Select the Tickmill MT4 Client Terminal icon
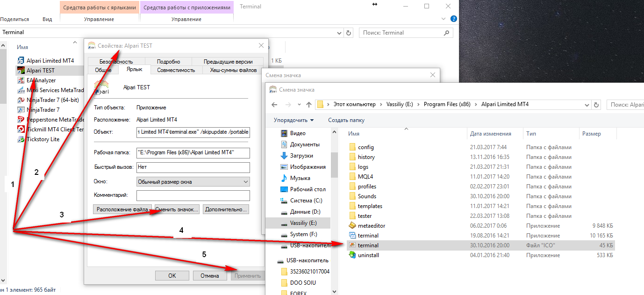Viewport: 644px width, 295px height. click(x=21, y=130)
